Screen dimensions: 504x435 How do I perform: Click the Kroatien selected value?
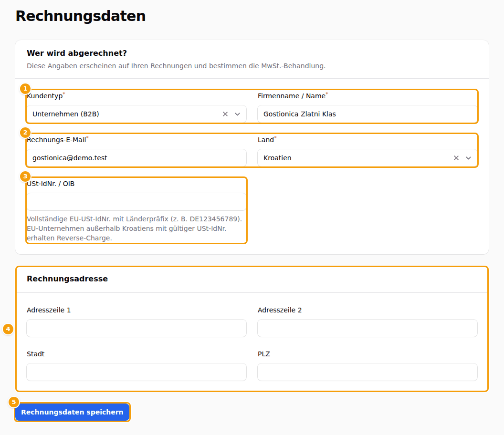pos(277,158)
